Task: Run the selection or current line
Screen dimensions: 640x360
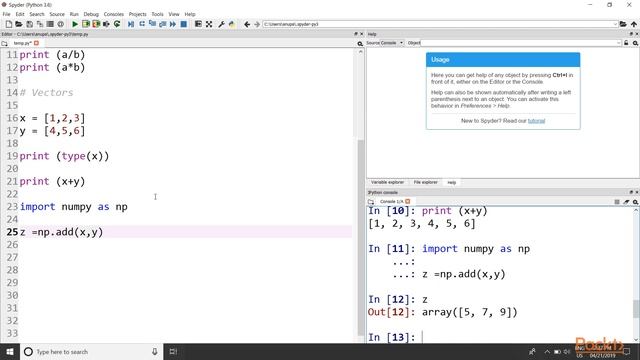Action: pos(106,24)
